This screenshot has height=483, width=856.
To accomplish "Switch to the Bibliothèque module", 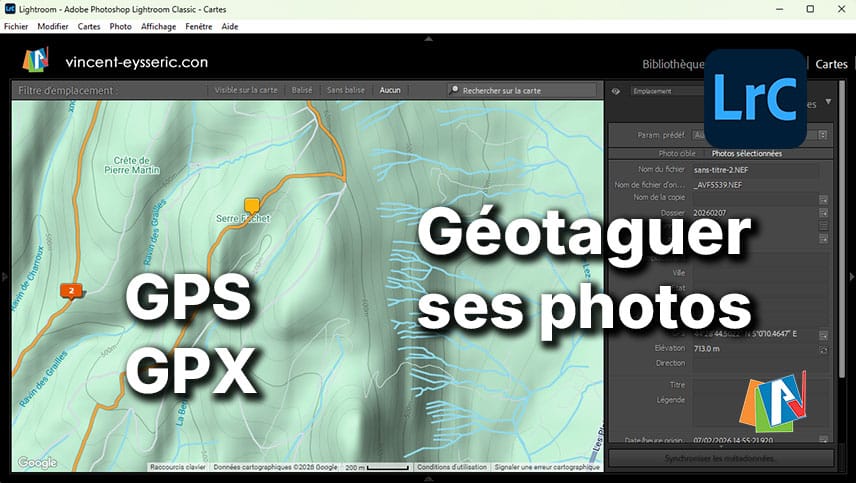I will pyautogui.click(x=673, y=64).
